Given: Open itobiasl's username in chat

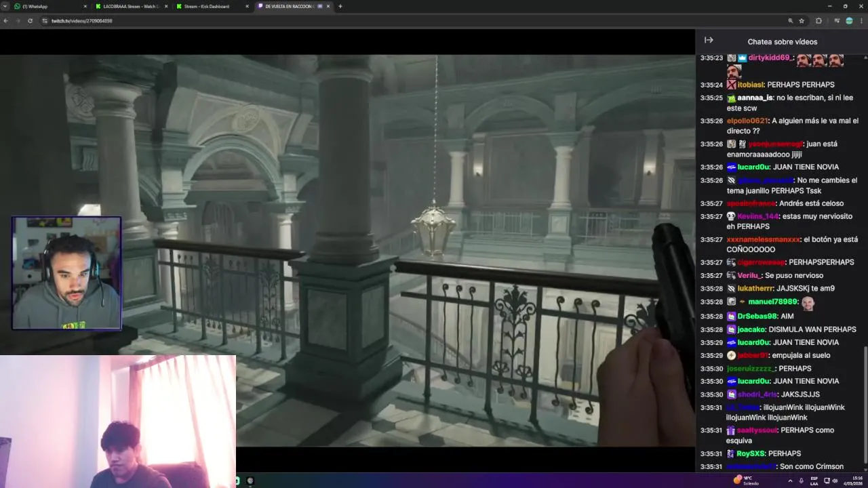Looking at the screenshot, I should (x=750, y=85).
